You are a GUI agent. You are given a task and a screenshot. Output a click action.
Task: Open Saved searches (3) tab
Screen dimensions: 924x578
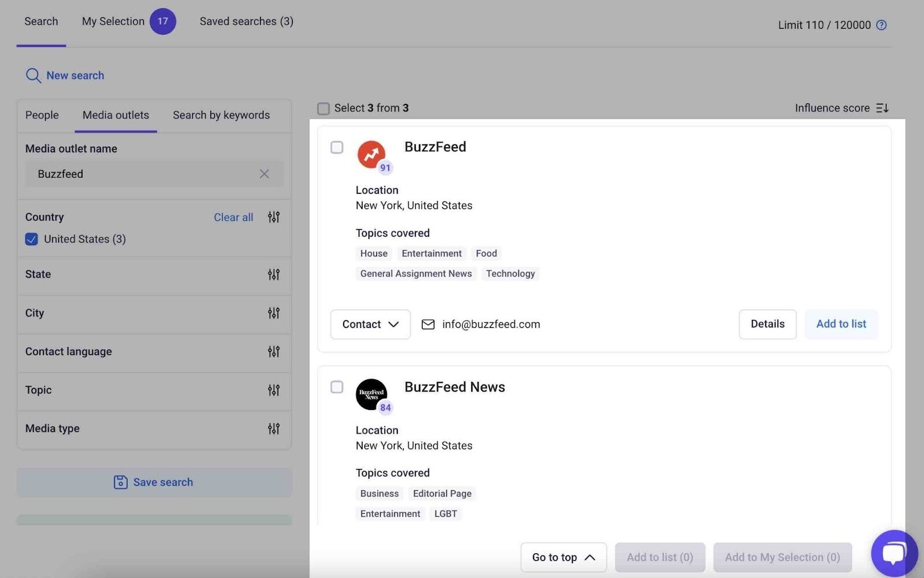pos(247,21)
